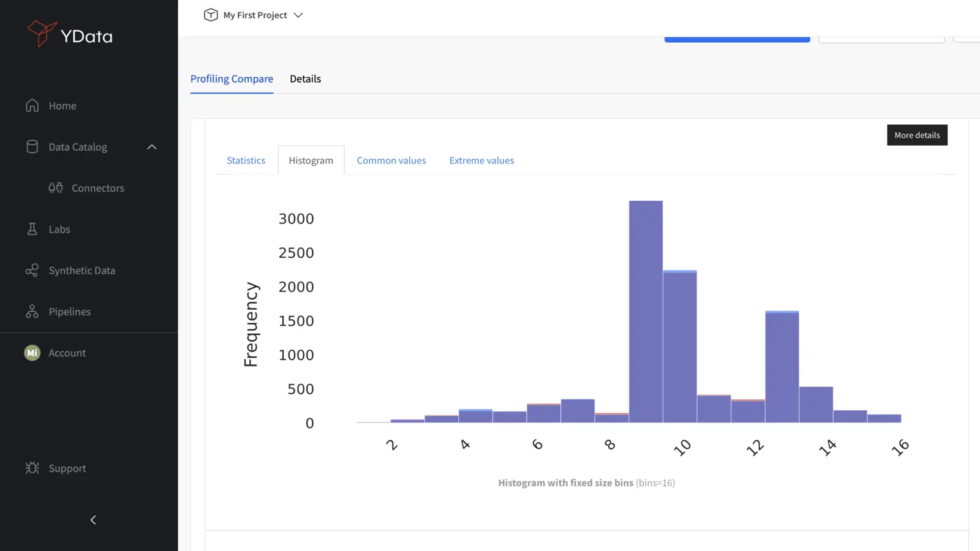Select the Statistics tab
This screenshot has width=980, height=551.
[x=246, y=160]
